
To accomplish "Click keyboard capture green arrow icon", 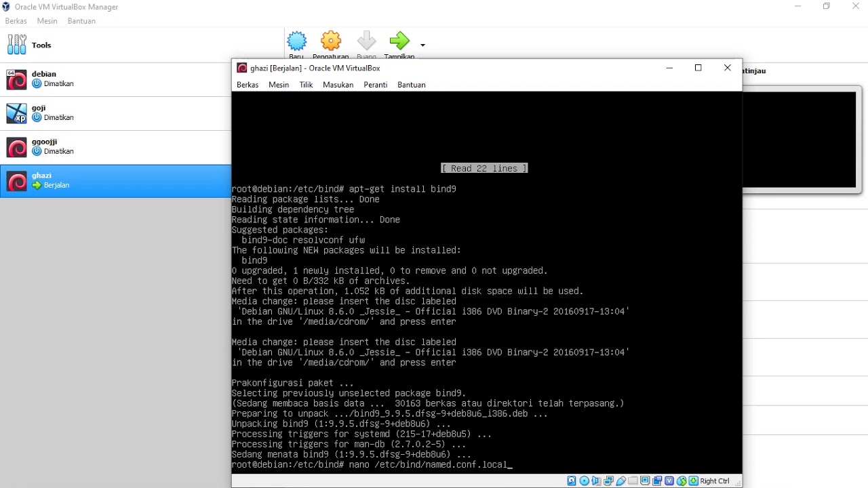I will click(693, 481).
